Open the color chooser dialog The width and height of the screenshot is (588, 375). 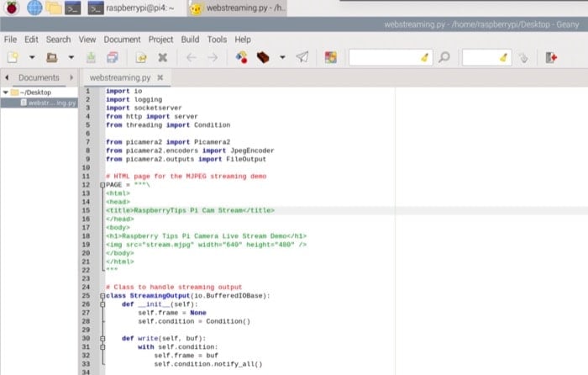tap(330, 57)
